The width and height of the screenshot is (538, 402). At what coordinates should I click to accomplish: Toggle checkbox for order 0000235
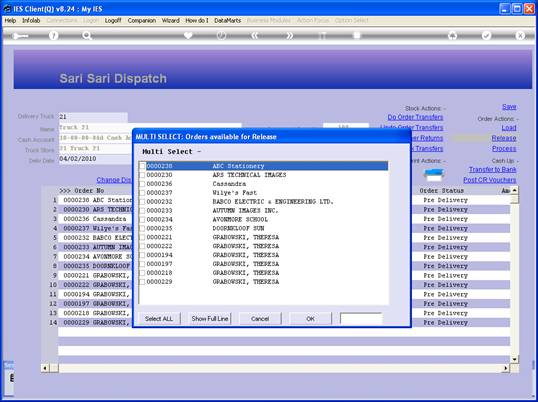142,228
